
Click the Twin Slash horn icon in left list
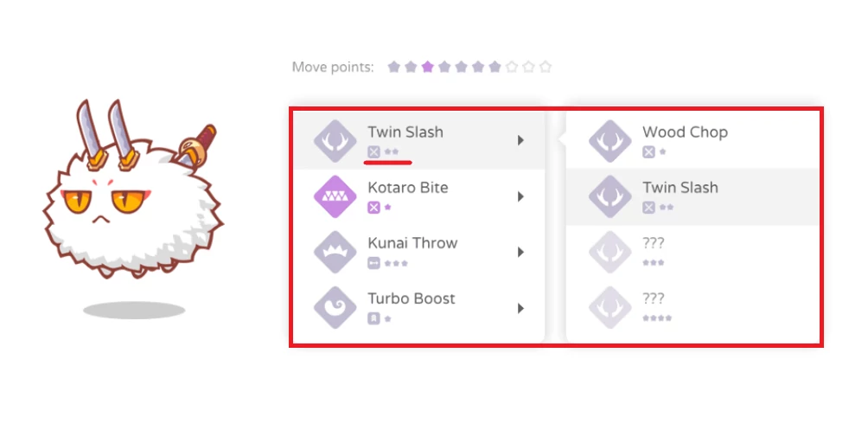(x=335, y=142)
